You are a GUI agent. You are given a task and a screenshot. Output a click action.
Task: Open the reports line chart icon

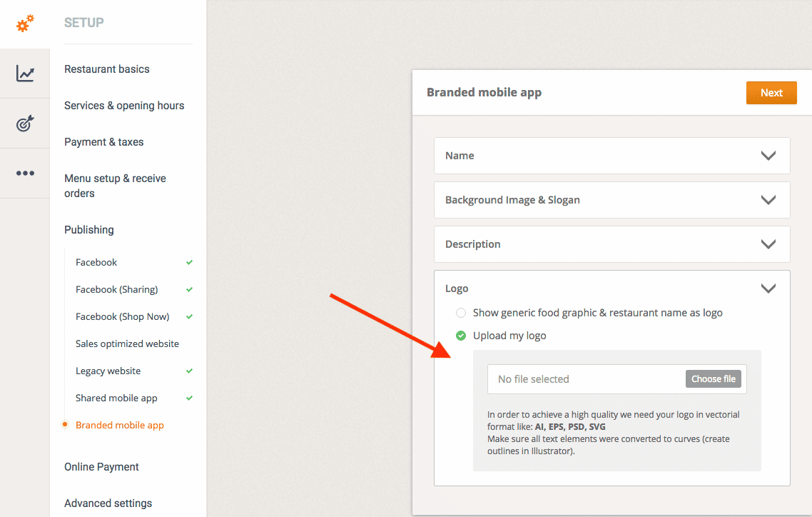tap(25, 74)
